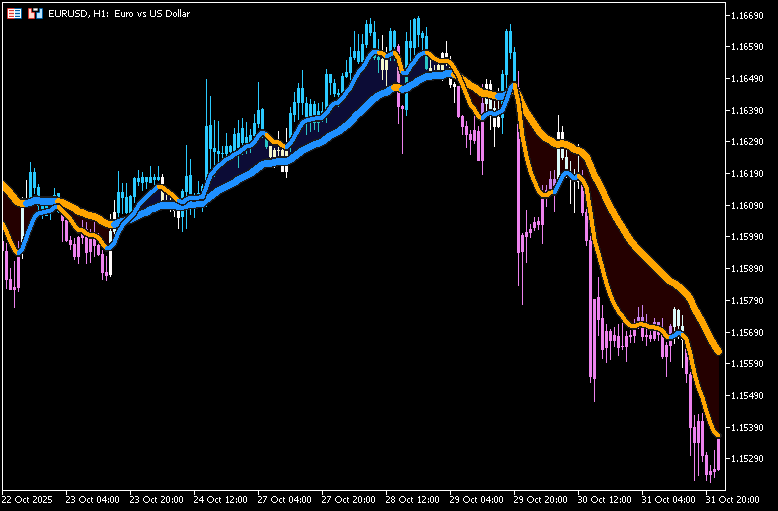This screenshot has height=511, width=778.
Task: Select the 29 Oct 20:00 time marker
Action: (x=540, y=499)
